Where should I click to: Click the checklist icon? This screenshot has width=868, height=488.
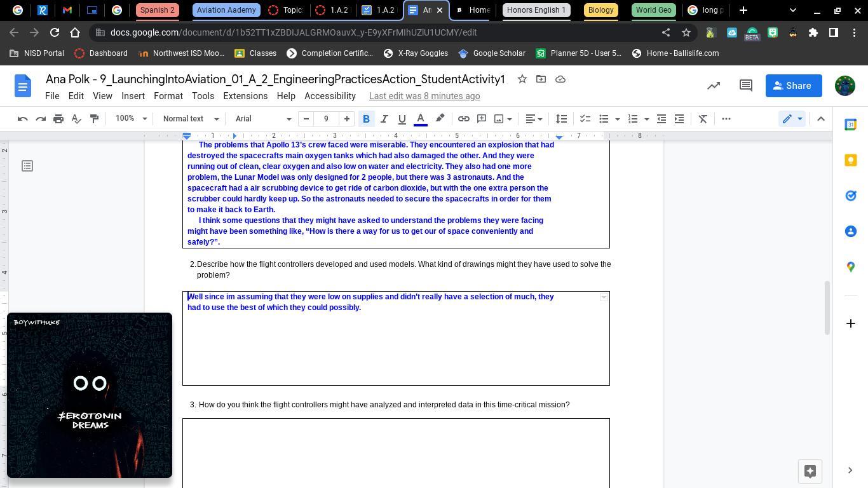[585, 119]
